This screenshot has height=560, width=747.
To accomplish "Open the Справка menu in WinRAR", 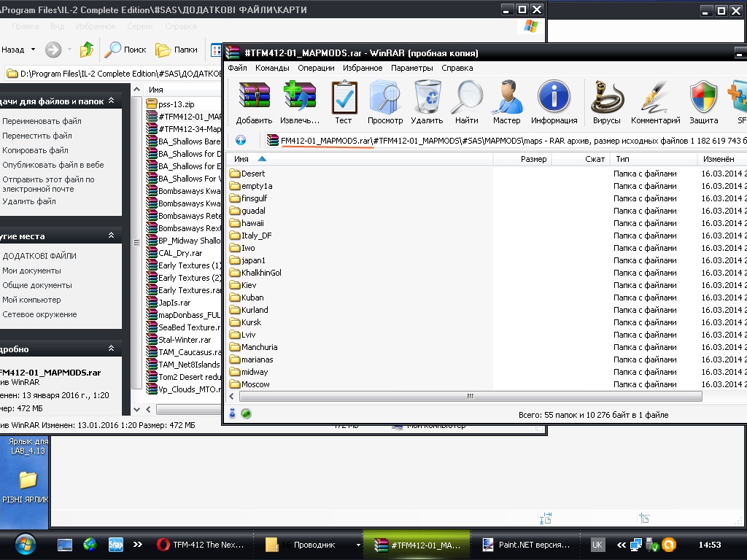I will coord(457,68).
